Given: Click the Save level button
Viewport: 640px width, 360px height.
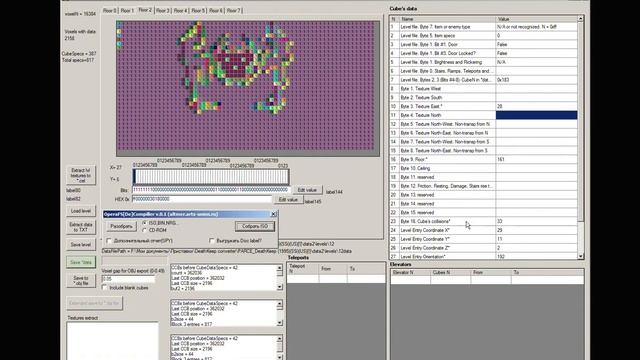Looking at the screenshot, I should click(x=81, y=244).
